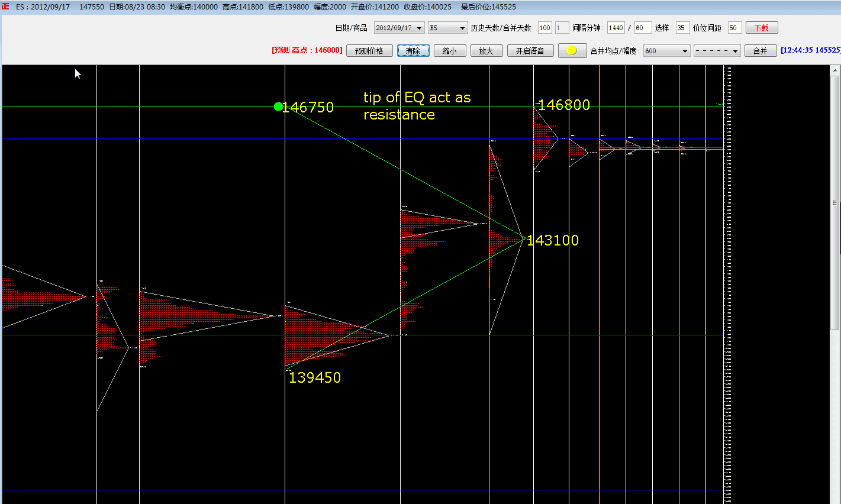Click the history days field showing 100
841x504 pixels.
(x=545, y=28)
